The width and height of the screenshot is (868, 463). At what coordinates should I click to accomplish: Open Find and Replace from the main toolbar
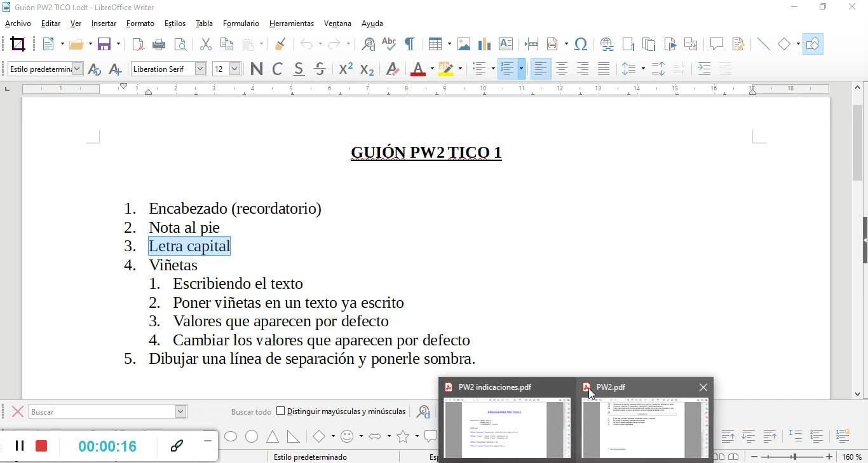point(368,44)
